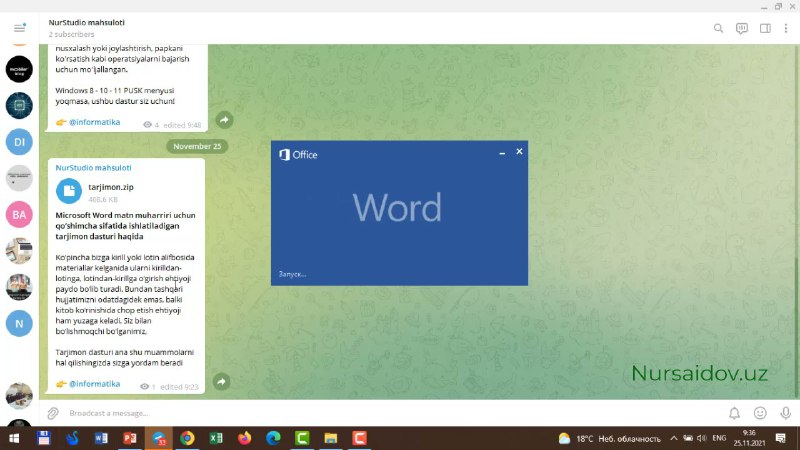Open channel info from NurStudio mahsuloti header
This screenshot has width=800, height=450.
(x=86, y=22)
